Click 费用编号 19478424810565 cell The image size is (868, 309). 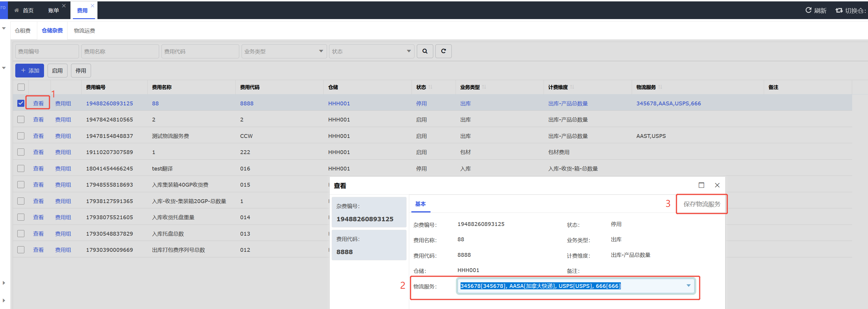point(109,120)
